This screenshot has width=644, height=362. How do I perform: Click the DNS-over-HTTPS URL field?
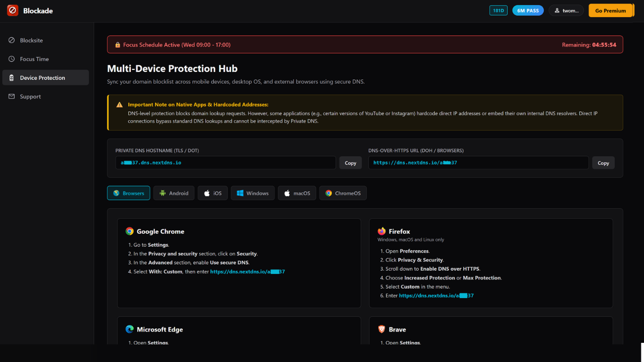tap(478, 163)
